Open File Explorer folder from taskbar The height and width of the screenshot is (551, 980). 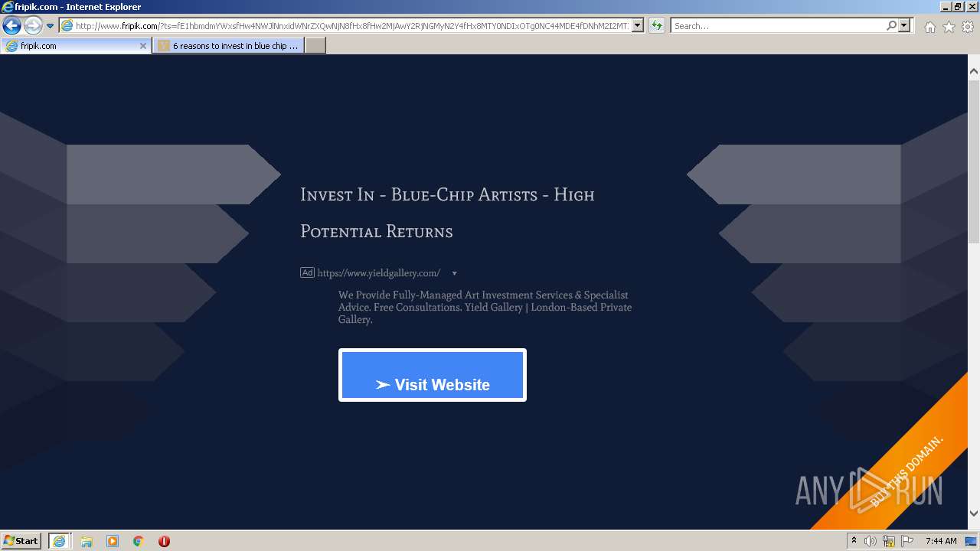pyautogui.click(x=87, y=541)
